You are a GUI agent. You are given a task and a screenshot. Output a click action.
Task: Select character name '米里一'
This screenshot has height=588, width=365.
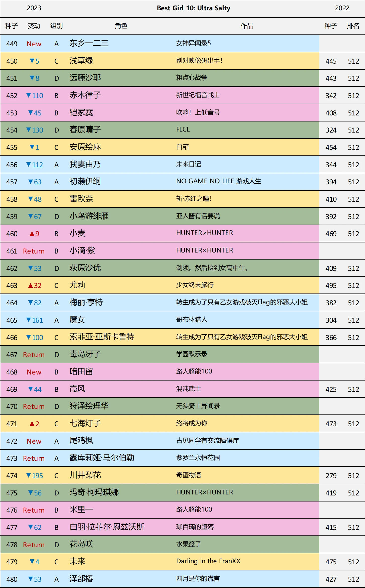pos(81,510)
